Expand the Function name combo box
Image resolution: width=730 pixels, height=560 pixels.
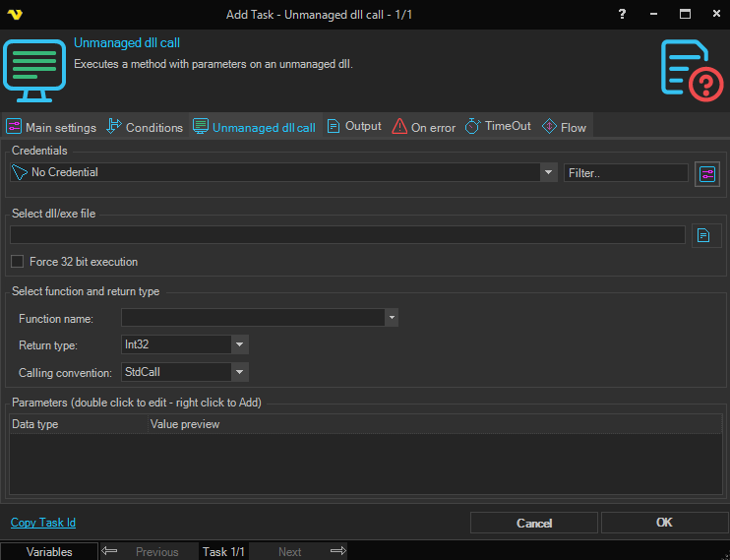pos(391,318)
